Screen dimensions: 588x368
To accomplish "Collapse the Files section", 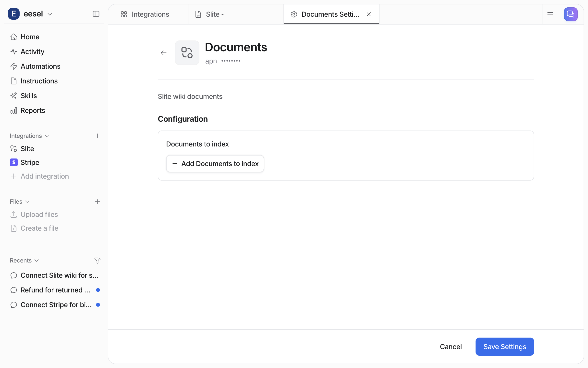I will coord(20,202).
